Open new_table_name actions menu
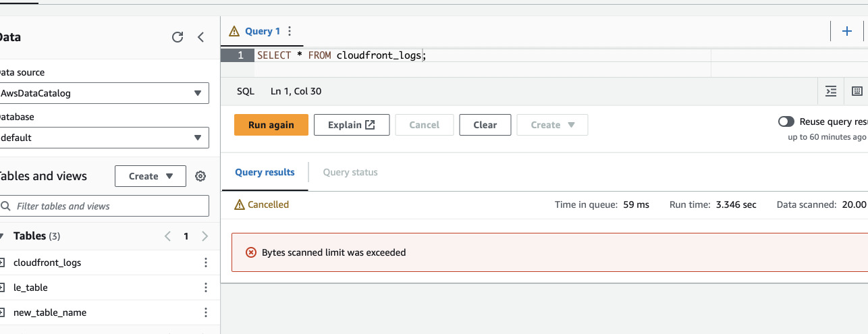Screen dimensions: 868x334 coord(206,312)
